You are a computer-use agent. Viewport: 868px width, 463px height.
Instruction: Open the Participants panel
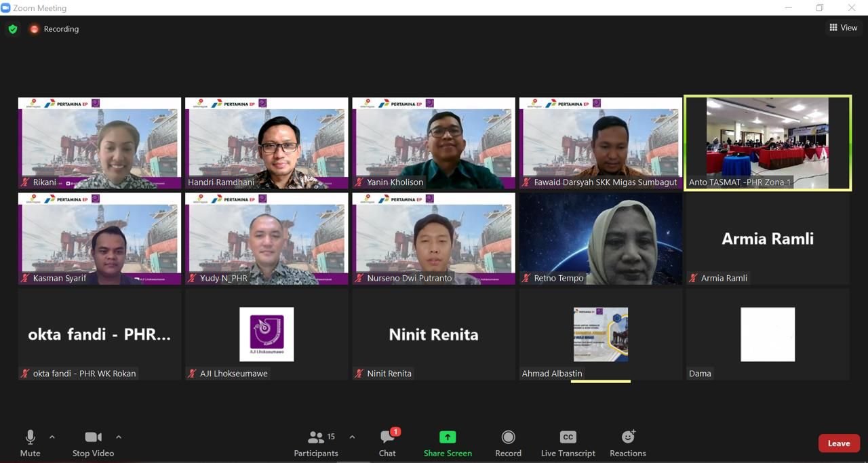[x=316, y=443]
